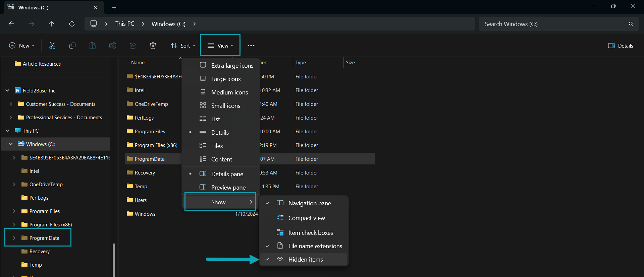
Task: Toggle Compact view option
Action: coord(304,218)
